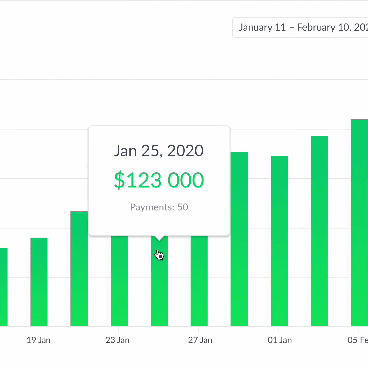This screenshot has width=368, height=368.
Task: Click the bar between 19 Jan and 23 Jan
Action: (x=79, y=268)
